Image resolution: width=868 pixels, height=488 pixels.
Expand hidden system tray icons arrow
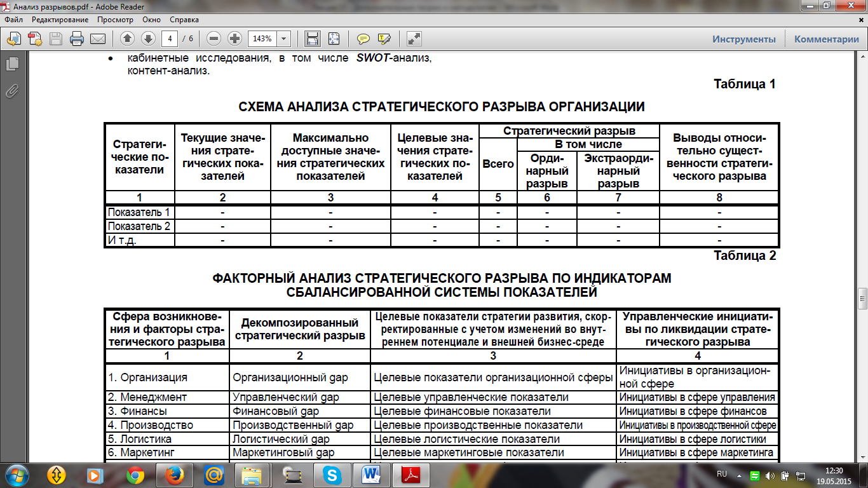[738, 475]
